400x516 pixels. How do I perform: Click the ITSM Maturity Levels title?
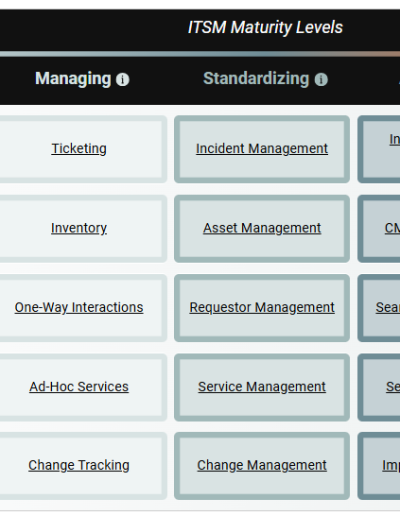[x=265, y=27]
